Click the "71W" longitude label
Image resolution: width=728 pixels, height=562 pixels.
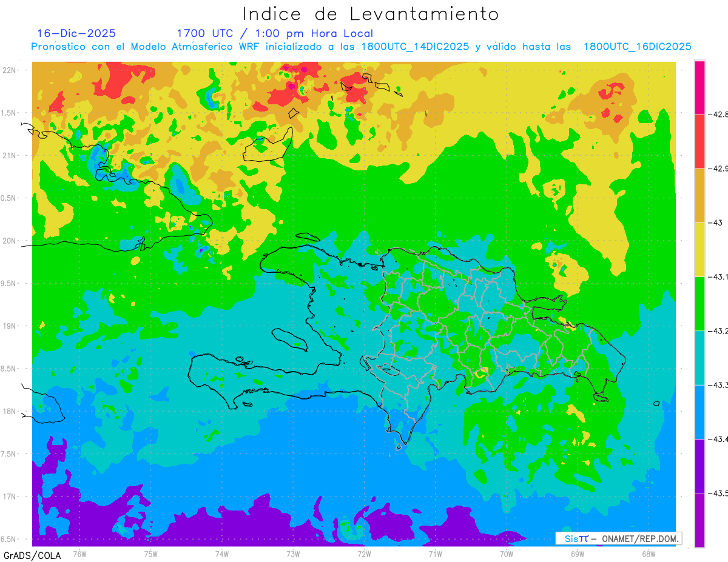point(435,554)
